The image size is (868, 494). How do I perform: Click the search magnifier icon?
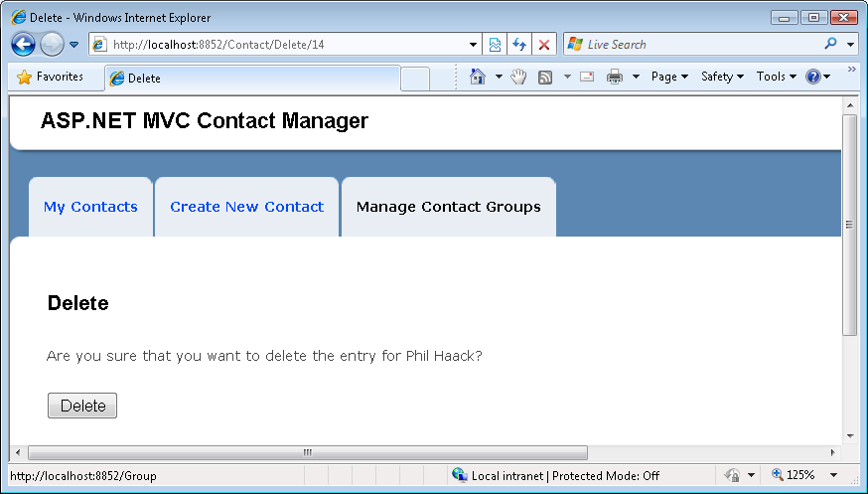point(830,44)
